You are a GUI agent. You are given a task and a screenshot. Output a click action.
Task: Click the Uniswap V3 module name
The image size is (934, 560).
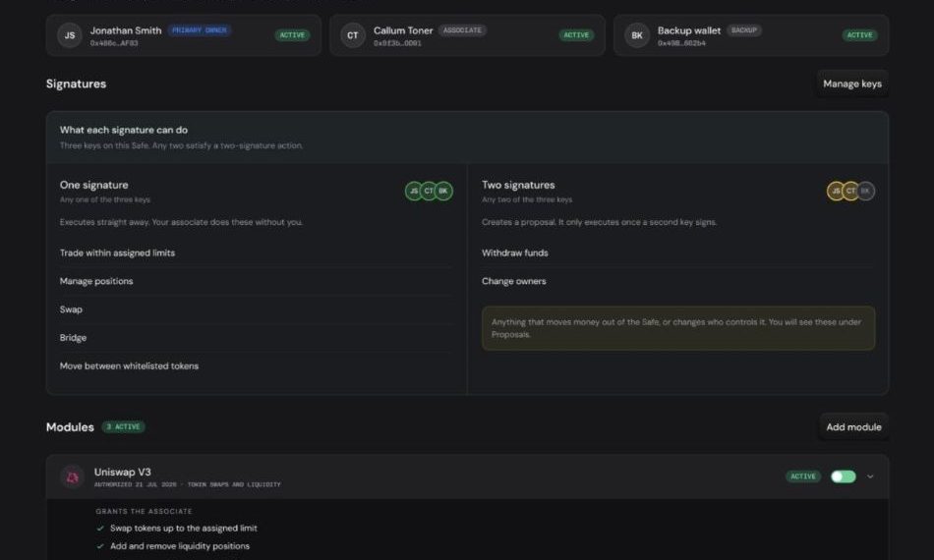pyautogui.click(x=123, y=472)
